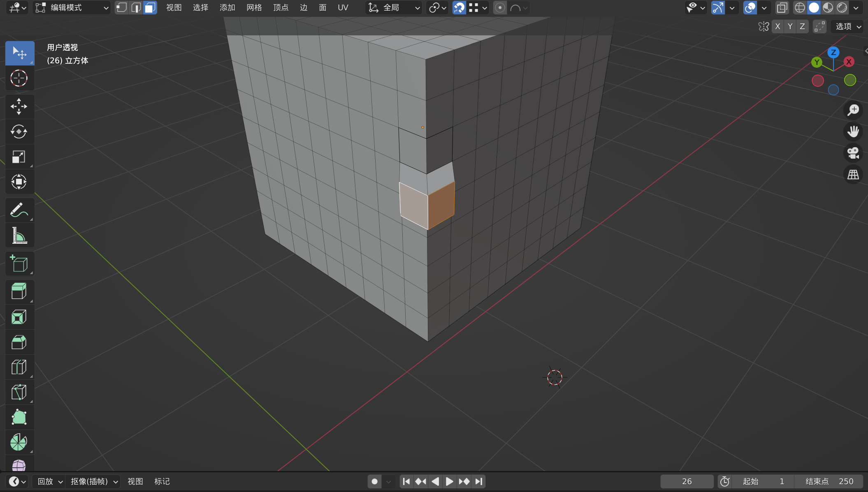Select the 3D Cursor tool
Image resolution: width=868 pixels, height=492 pixels.
pos(19,78)
